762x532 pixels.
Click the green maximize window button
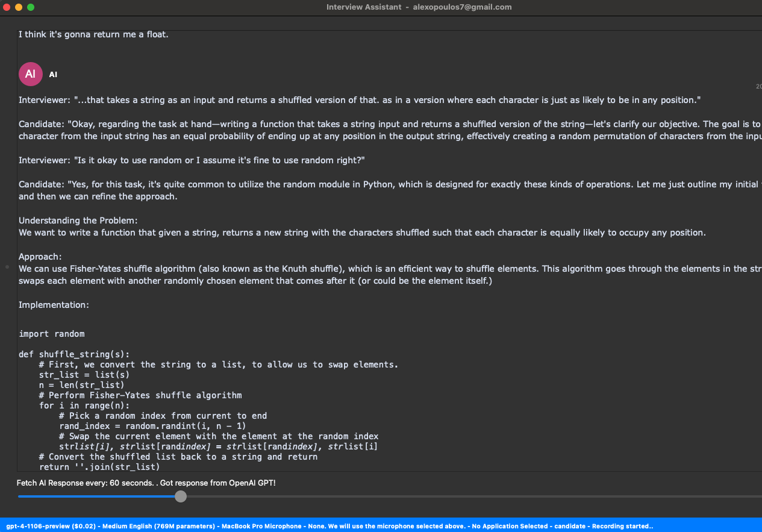[31, 7]
